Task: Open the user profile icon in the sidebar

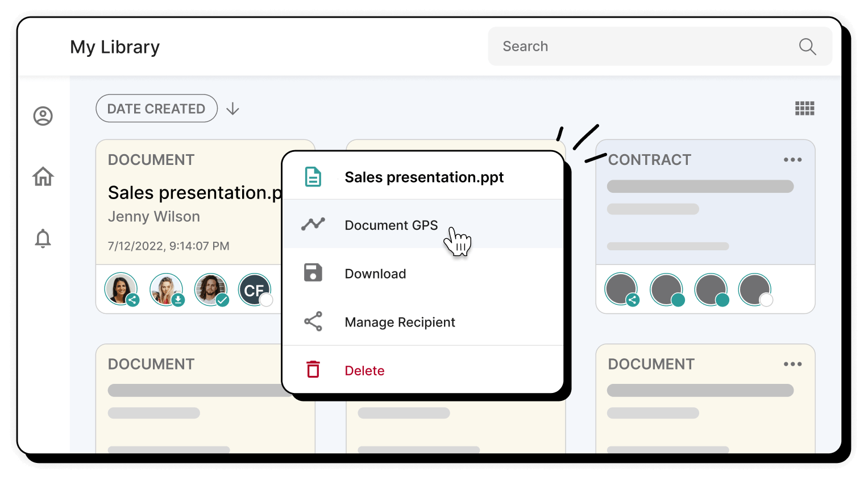Action: tap(43, 116)
